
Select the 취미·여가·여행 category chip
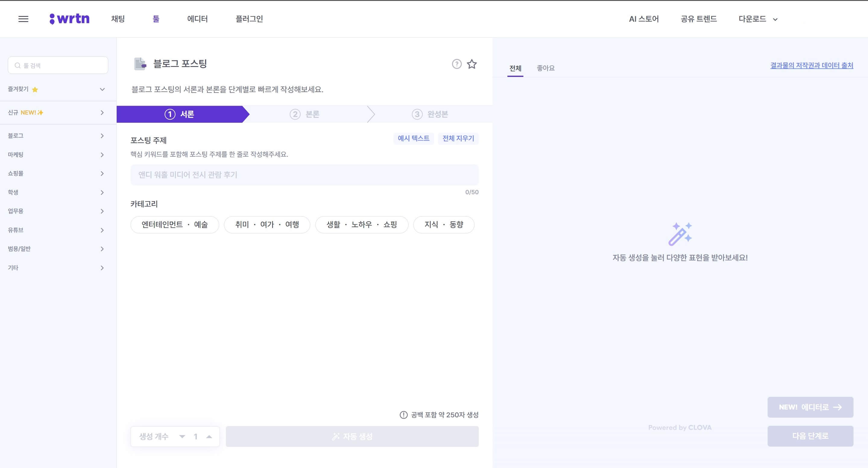click(x=267, y=224)
